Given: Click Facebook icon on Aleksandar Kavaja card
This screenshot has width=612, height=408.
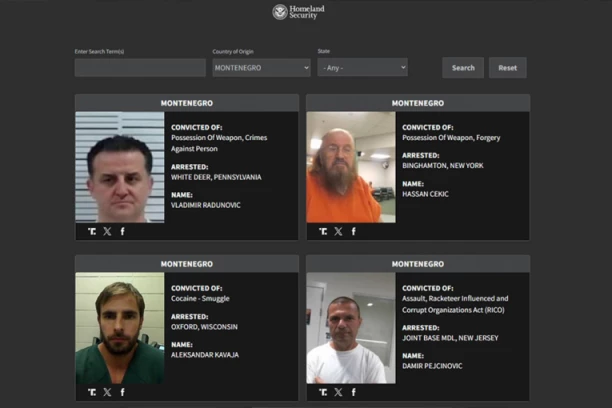Looking at the screenshot, I should click(x=122, y=392).
